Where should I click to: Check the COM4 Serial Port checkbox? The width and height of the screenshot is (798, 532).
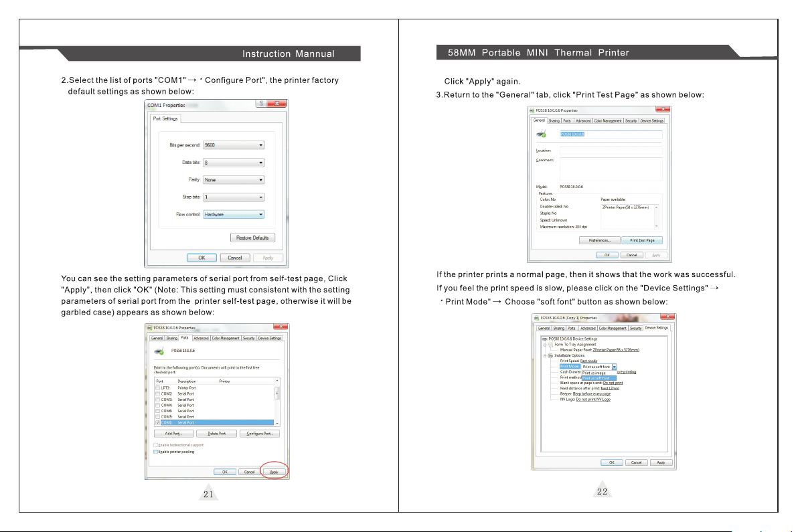158,406
